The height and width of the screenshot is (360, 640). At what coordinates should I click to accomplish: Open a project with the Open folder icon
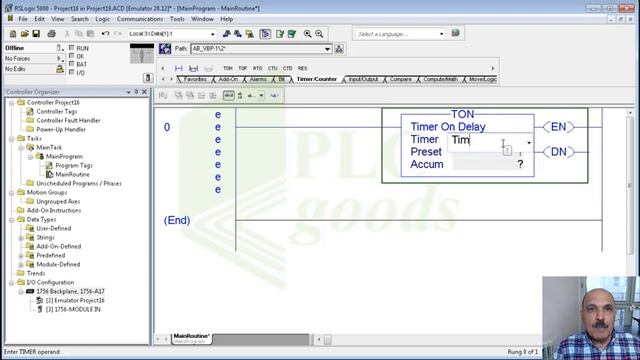pyautogui.click(x=24, y=34)
